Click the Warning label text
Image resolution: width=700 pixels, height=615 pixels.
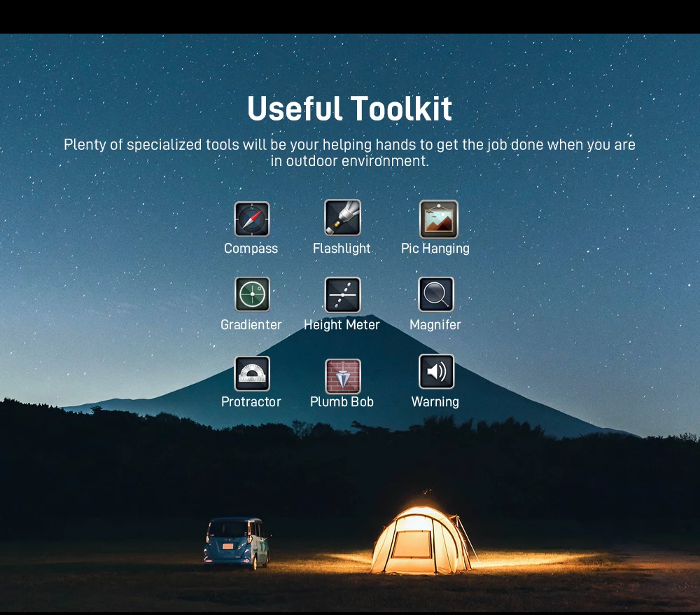[435, 402]
